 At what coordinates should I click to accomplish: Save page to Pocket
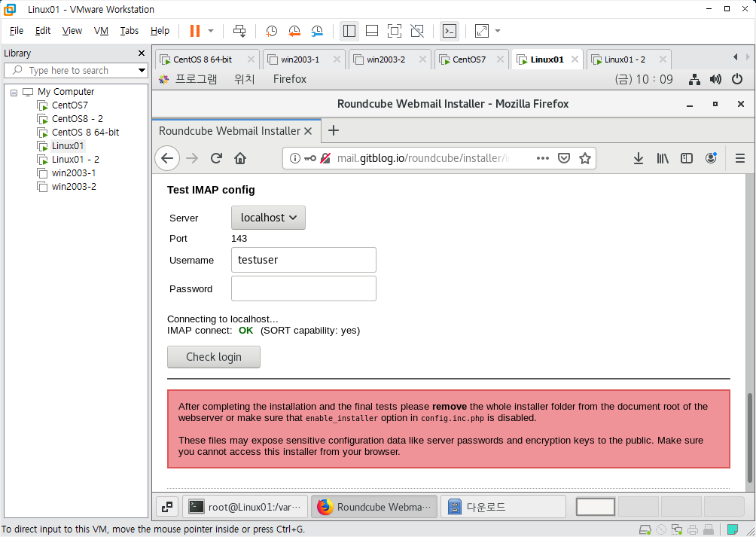pos(564,158)
